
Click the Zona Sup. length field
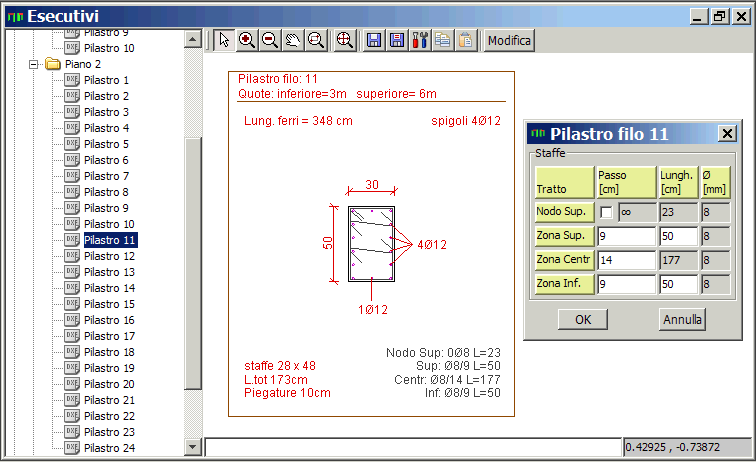pos(678,236)
